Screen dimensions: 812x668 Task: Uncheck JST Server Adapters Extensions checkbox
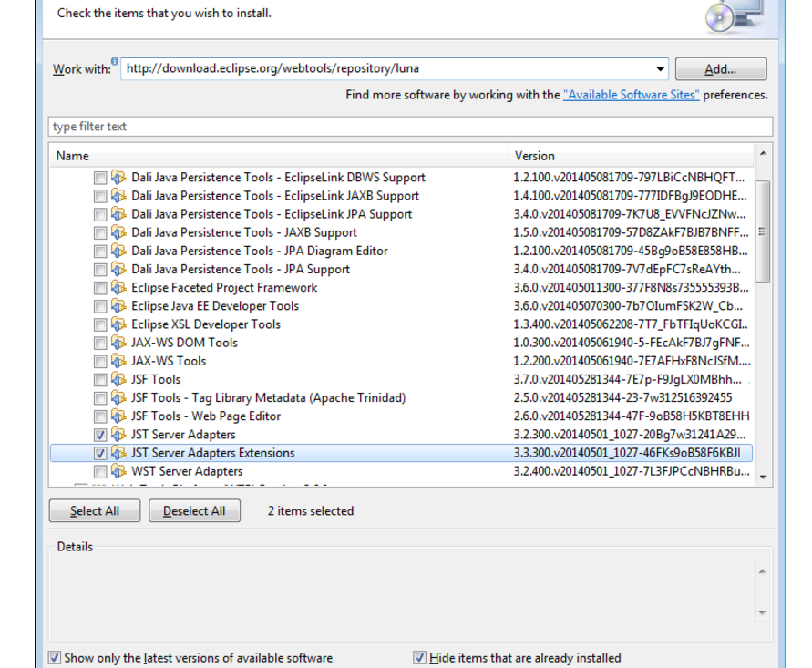coord(100,454)
